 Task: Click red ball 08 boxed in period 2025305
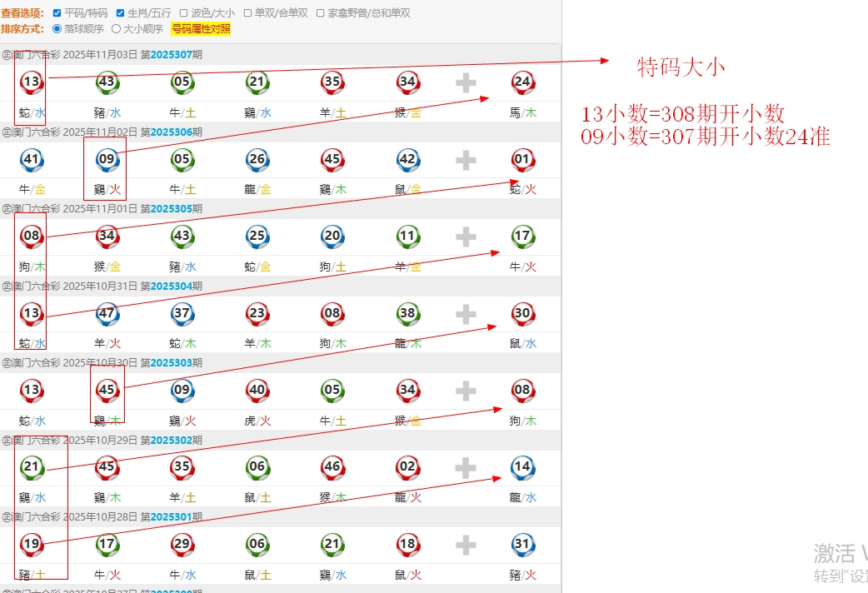point(32,236)
